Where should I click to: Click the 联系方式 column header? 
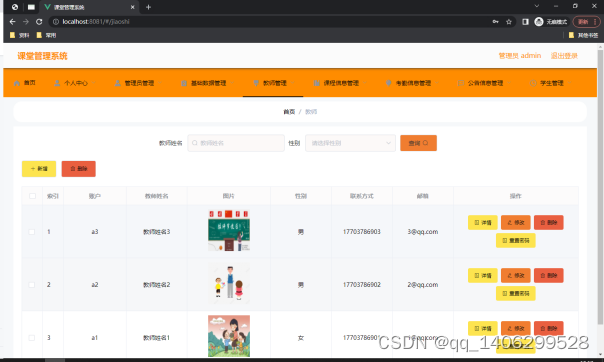(362, 196)
